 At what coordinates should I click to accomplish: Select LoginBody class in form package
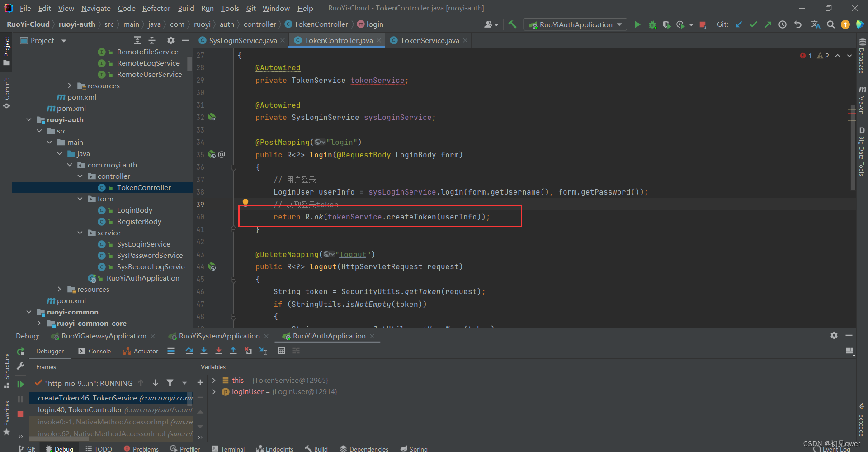(134, 210)
